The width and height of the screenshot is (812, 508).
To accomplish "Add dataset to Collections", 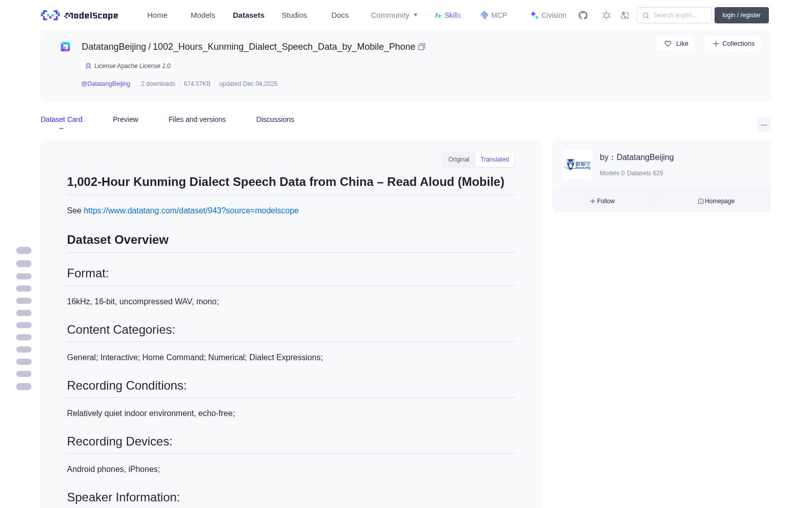I will [733, 44].
